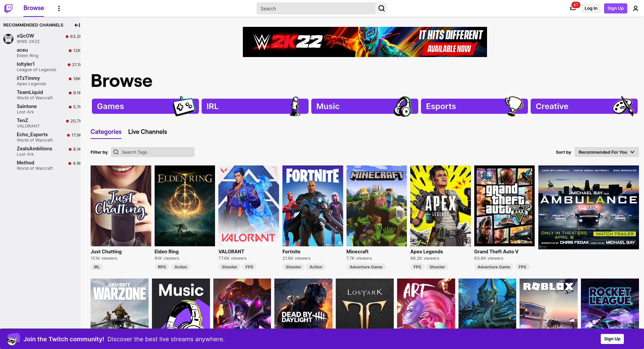Viewport: 644px width, 349px height.
Task: Expand the Recommended For You sort dropdown
Action: 606,152
